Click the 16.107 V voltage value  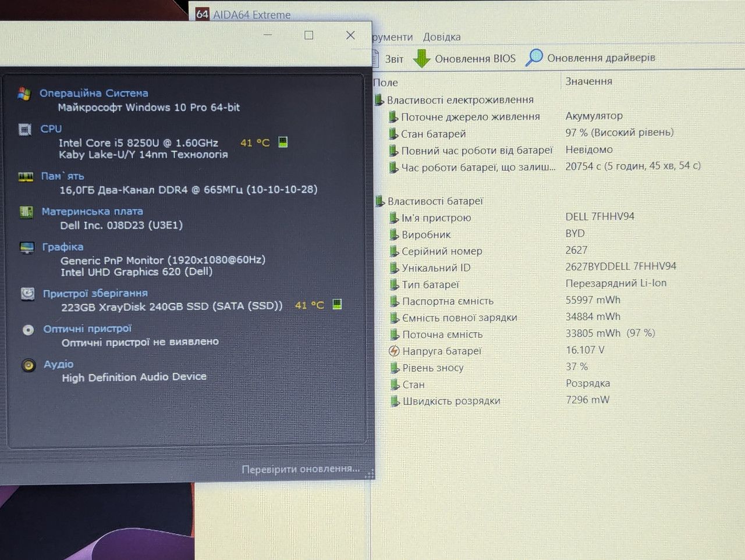click(x=585, y=350)
